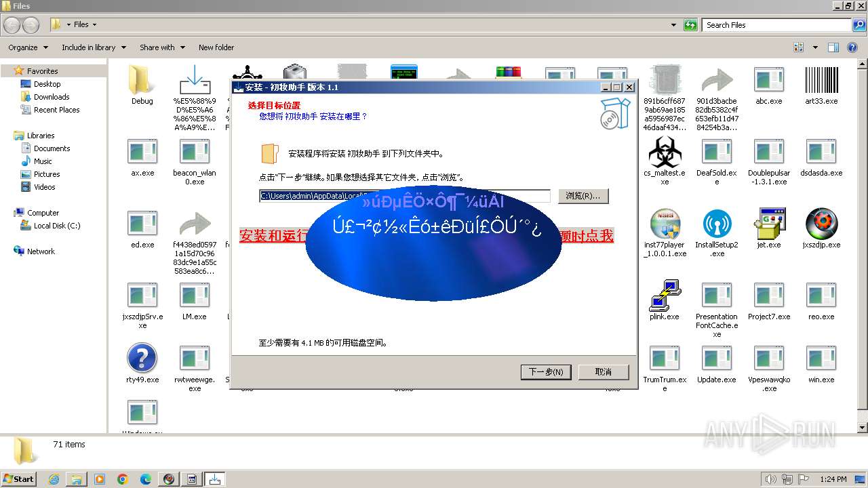Select DeafSold.exe file
The width and height of the screenshot is (868, 488).
coord(717,152)
